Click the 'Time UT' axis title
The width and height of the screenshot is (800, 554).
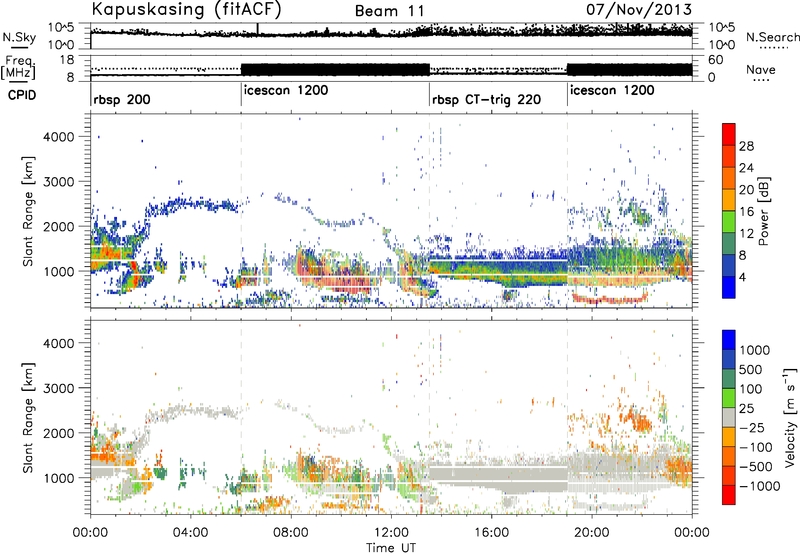coord(391,547)
